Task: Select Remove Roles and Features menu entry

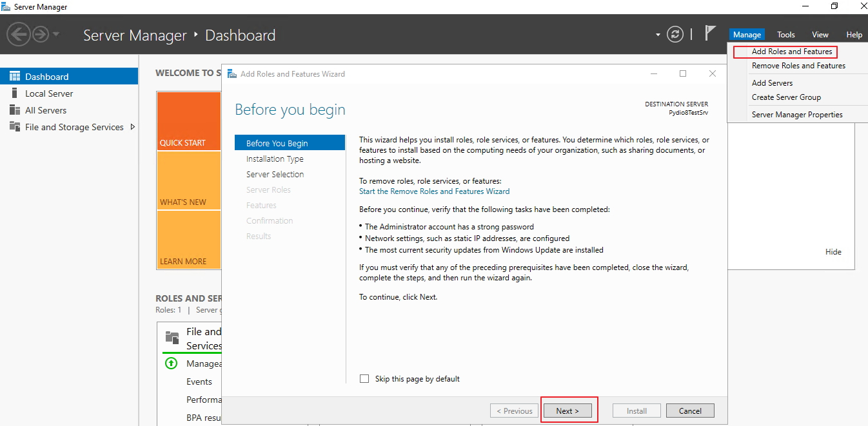Action: pos(798,66)
